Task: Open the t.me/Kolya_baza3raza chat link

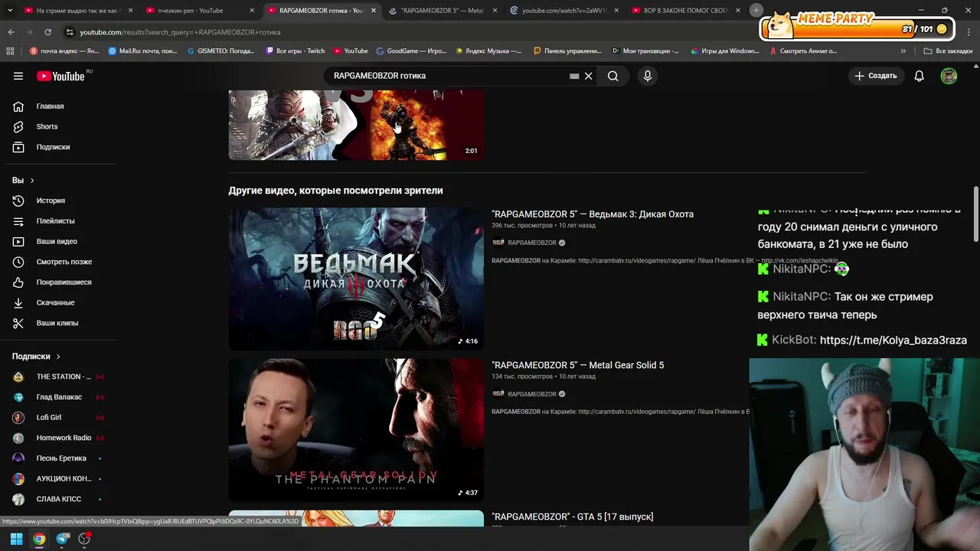Action: 893,340
